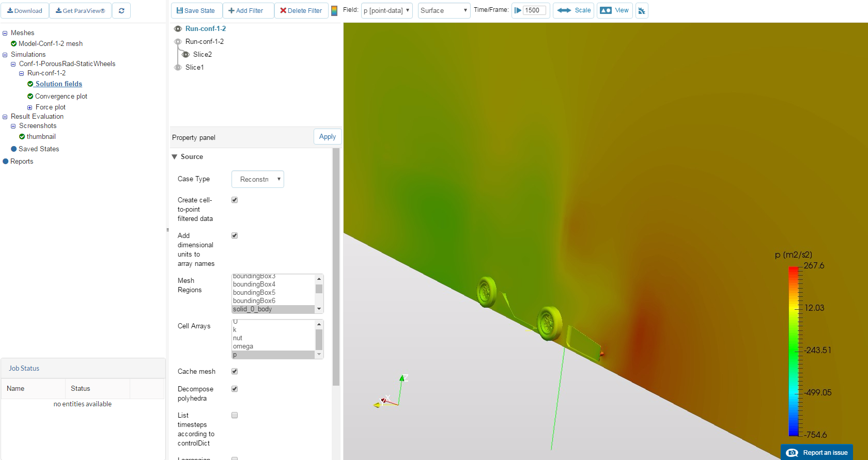
Task: Uncheck Create cell-to-point filtered data
Action: (235, 200)
